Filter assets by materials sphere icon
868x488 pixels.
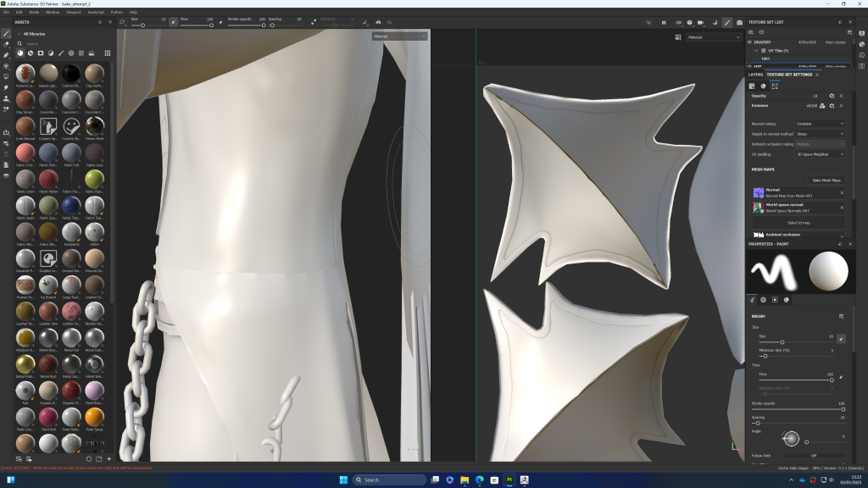pos(20,53)
